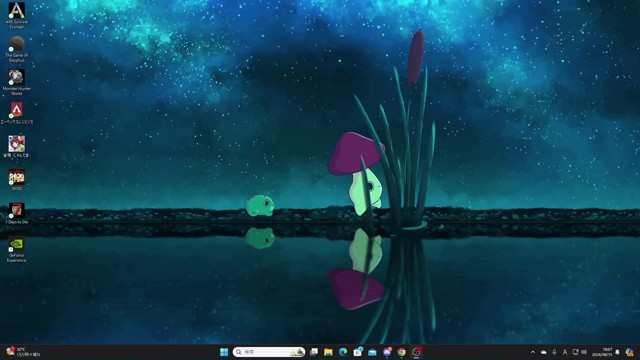Image resolution: width=640 pixels, height=360 pixels.
Task: Select the 7 Days to Die icon
Action: [16, 213]
